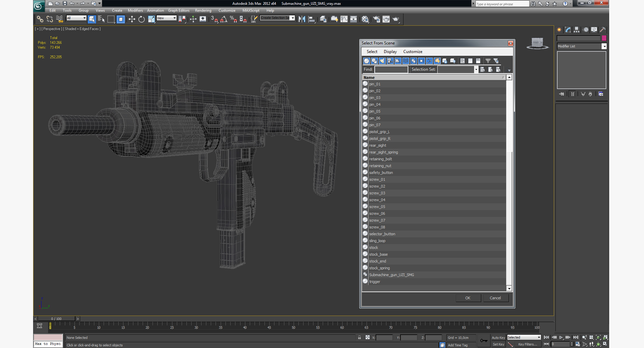Open the Modifiers menu
644x348 pixels.
point(135,10)
